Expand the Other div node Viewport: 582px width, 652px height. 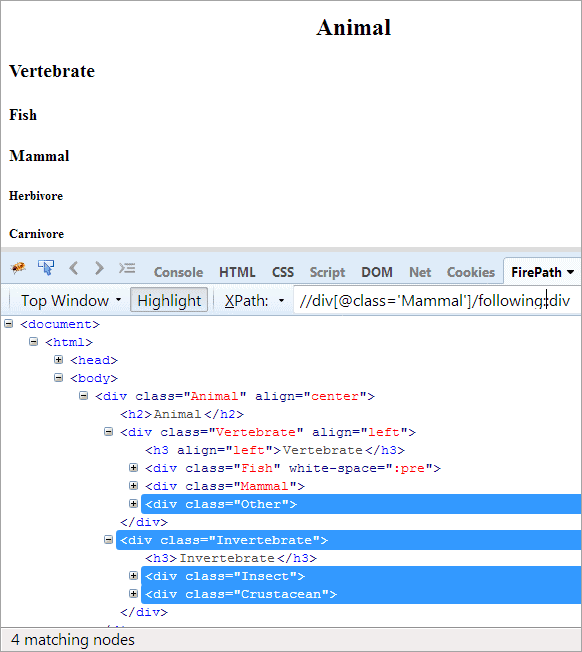(x=133, y=504)
